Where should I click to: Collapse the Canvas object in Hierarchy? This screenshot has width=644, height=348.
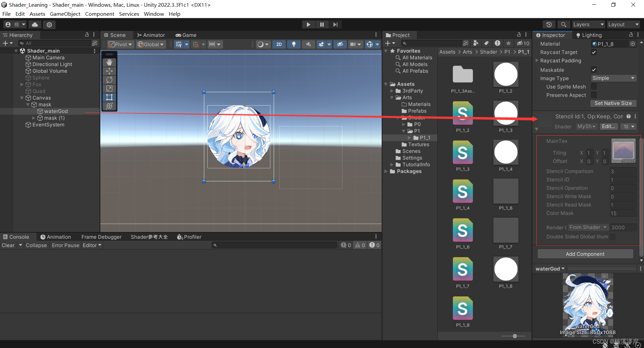coord(22,98)
